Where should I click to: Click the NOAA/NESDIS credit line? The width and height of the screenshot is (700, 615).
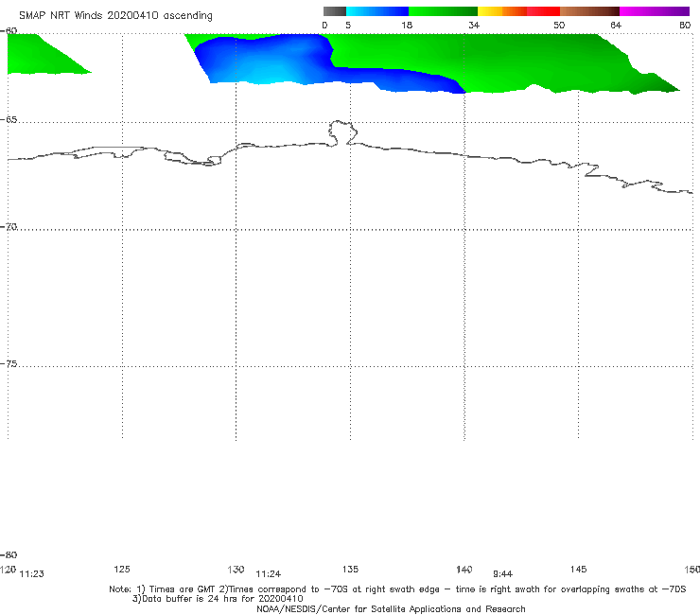(391, 608)
